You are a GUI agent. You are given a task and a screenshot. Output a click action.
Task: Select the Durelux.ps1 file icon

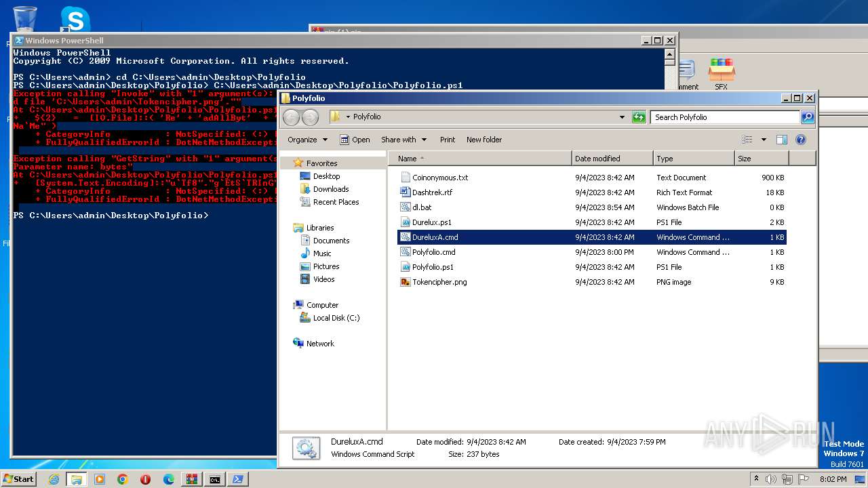406,222
